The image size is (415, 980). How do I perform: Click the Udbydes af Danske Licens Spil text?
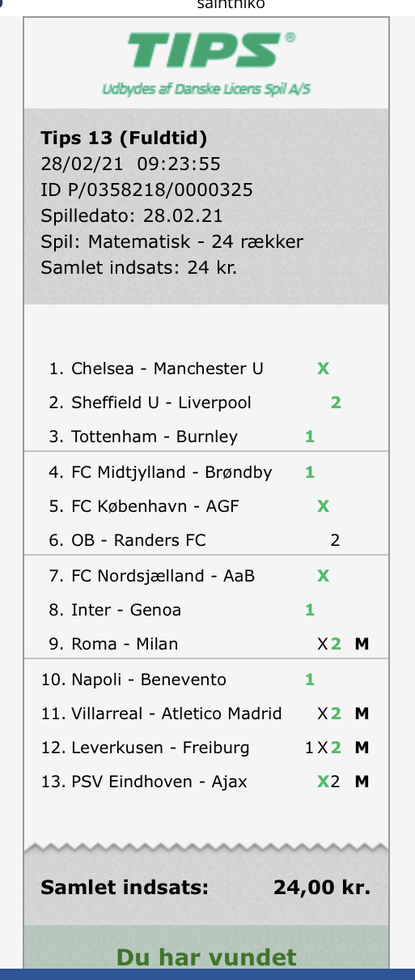pyautogui.click(x=206, y=90)
